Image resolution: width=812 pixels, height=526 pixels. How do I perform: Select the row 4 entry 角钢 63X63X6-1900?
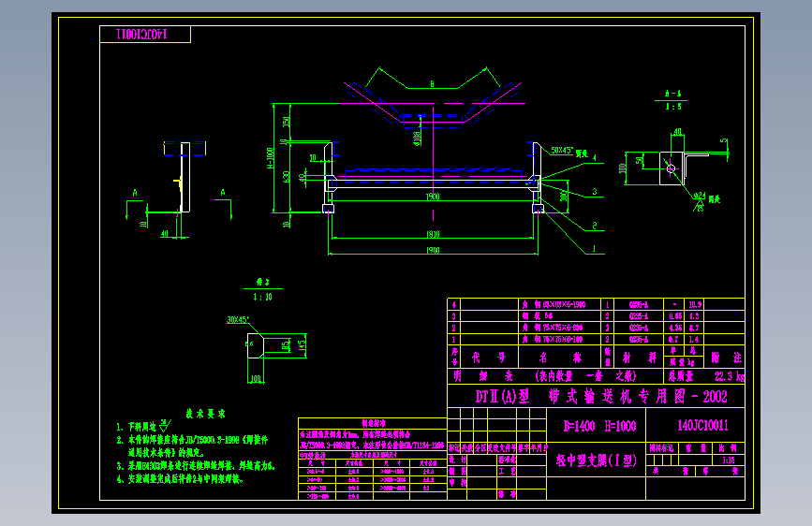click(x=554, y=304)
